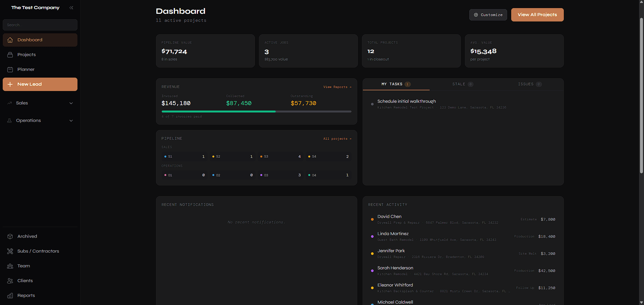Click the sidebar Search field

tap(40, 25)
